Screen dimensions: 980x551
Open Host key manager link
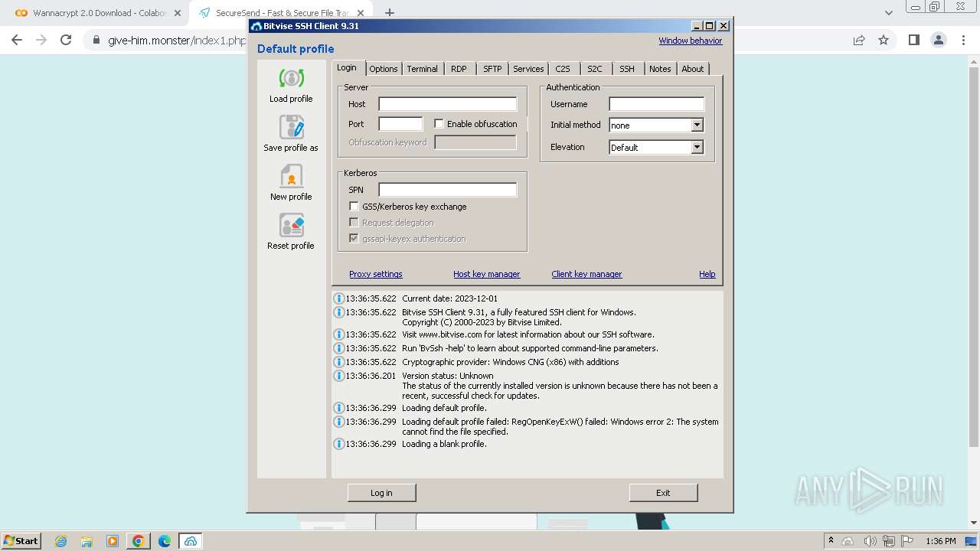tap(486, 274)
